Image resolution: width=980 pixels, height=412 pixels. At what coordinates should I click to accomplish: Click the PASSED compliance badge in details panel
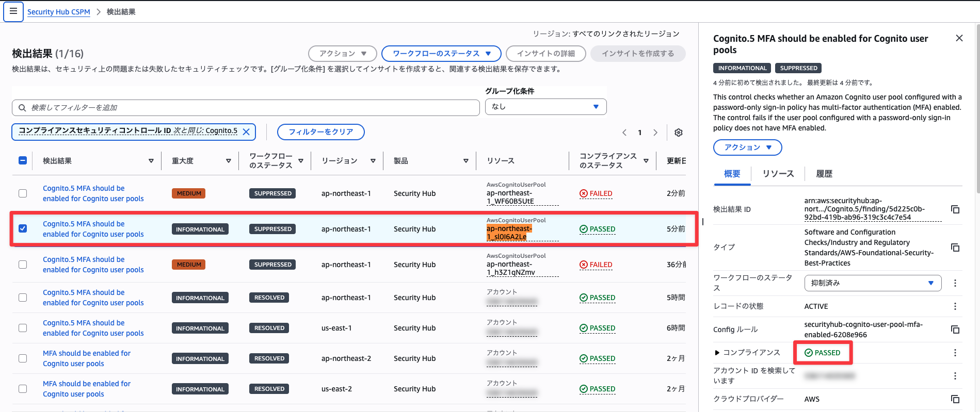coord(823,353)
